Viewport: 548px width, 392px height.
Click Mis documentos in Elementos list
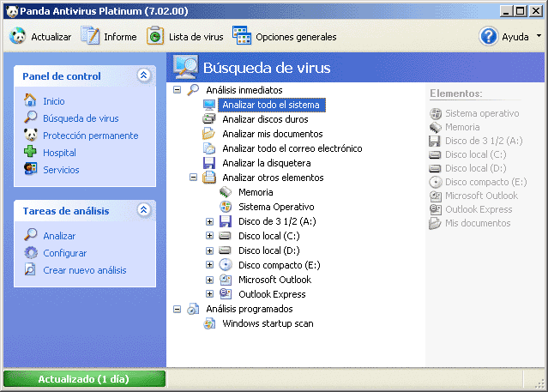coord(478,223)
